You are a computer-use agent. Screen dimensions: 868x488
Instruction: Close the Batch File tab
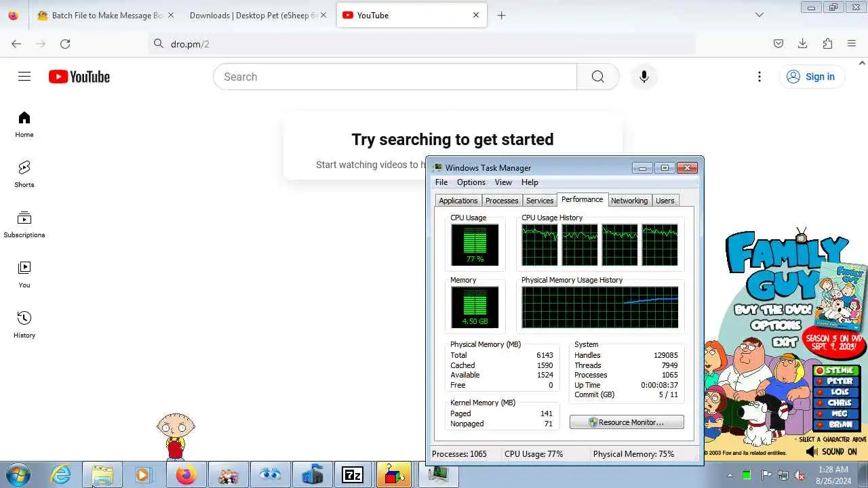pos(170,15)
